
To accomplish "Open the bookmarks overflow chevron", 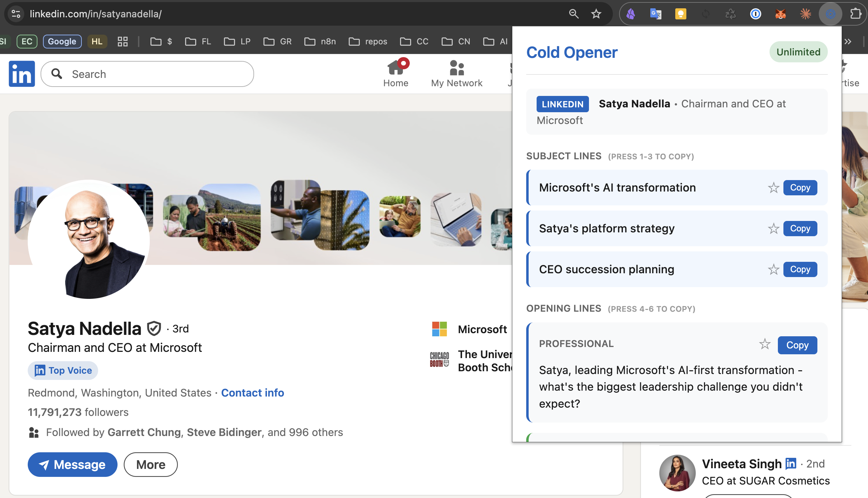I will [848, 41].
